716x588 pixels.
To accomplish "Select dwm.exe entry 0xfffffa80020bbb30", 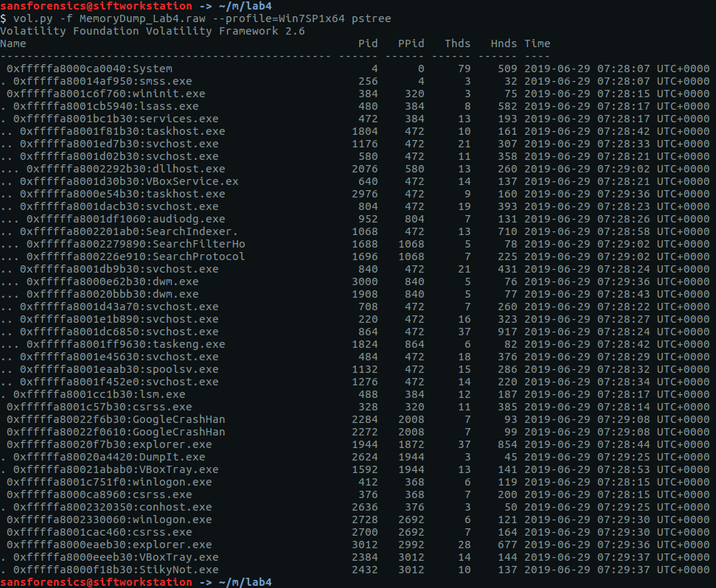I will click(x=112, y=294).
